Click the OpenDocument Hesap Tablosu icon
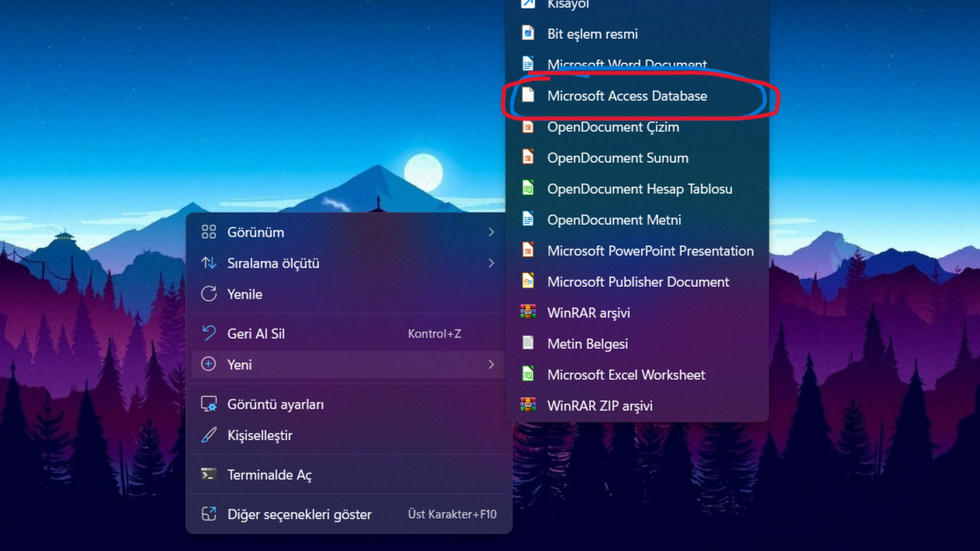The height and width of the screenshot is (551, 980). click(x=528, y=188)
